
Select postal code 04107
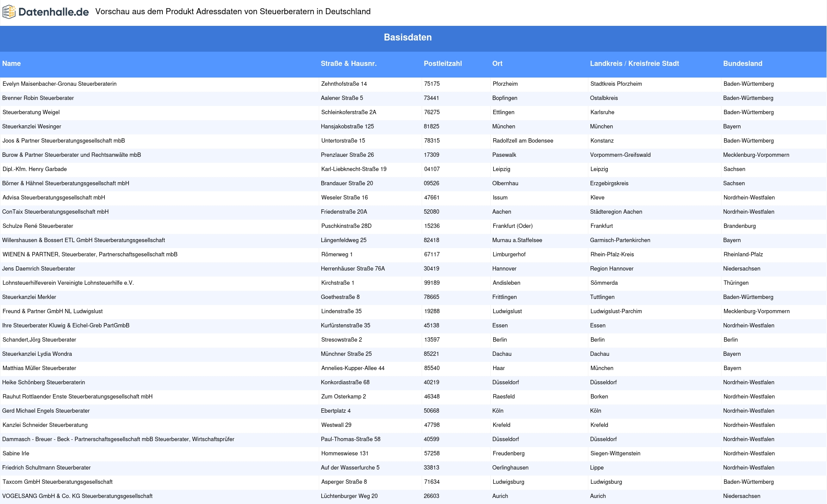432,169
